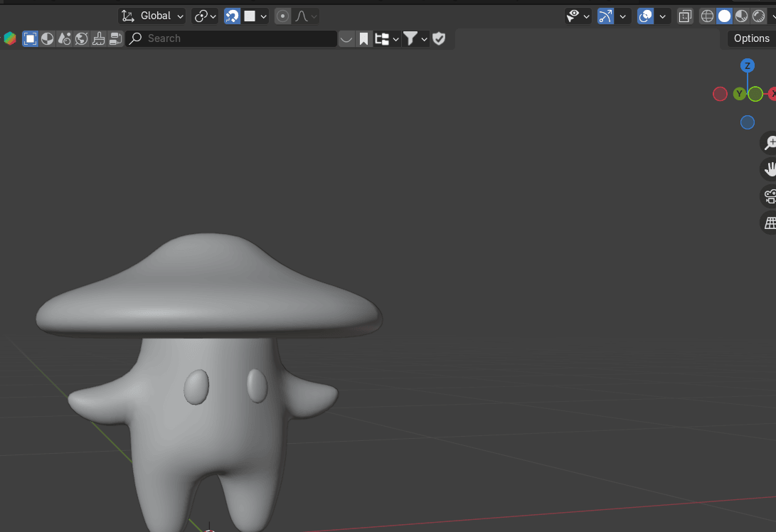The width and height of the screenshot is (776, 532).
Task: Select wireframe viewport shading
Action: tap(707, 16)
